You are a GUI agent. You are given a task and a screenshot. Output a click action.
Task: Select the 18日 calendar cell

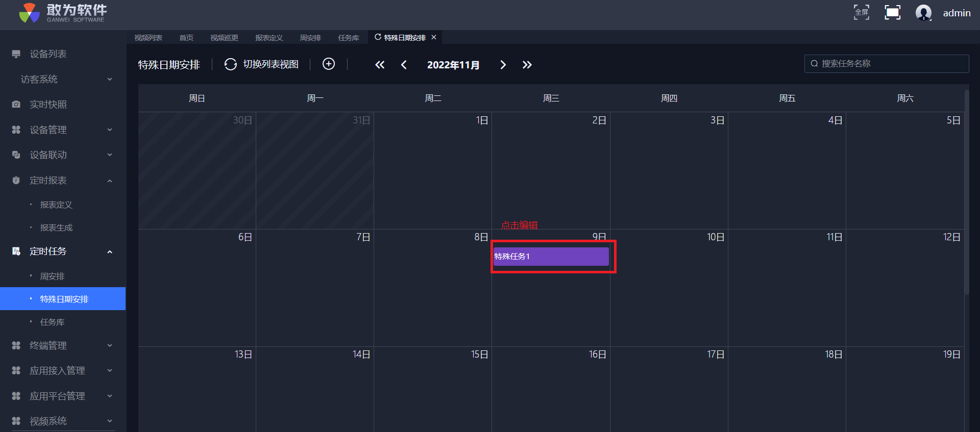tap(787, 389)
